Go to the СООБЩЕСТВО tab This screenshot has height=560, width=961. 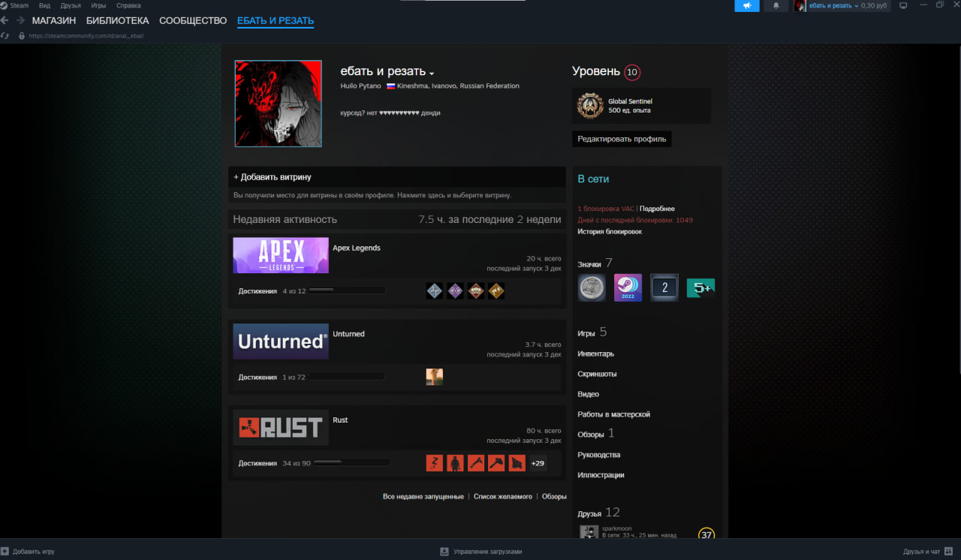click(193, 20)
